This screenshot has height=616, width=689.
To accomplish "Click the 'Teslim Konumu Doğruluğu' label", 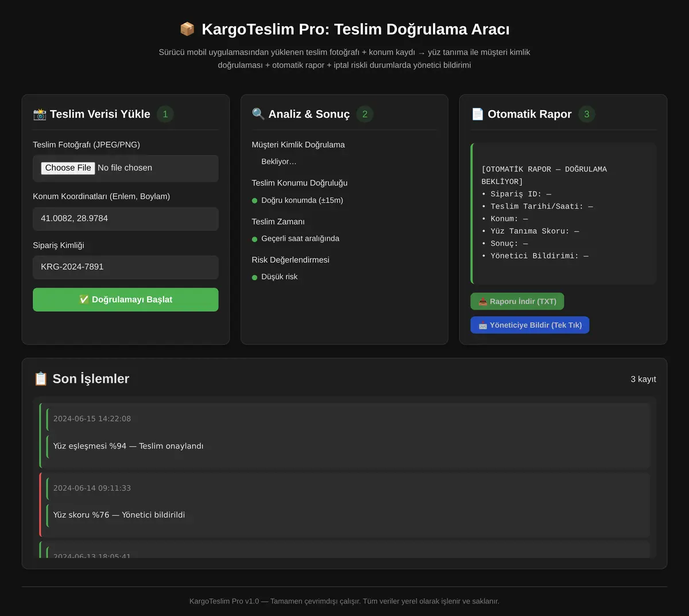I will 299,183.
